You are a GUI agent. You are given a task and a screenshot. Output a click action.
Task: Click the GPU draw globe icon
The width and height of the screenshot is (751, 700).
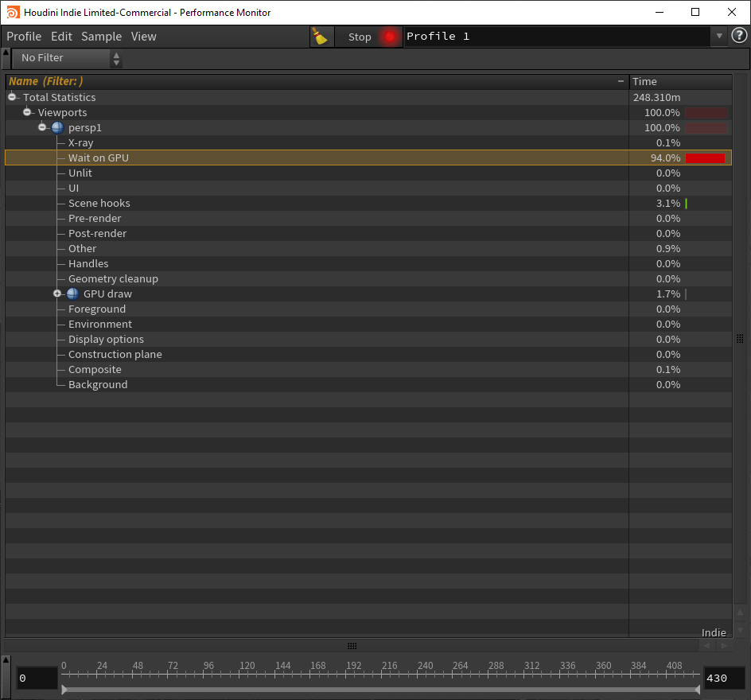tap(73, 294)
